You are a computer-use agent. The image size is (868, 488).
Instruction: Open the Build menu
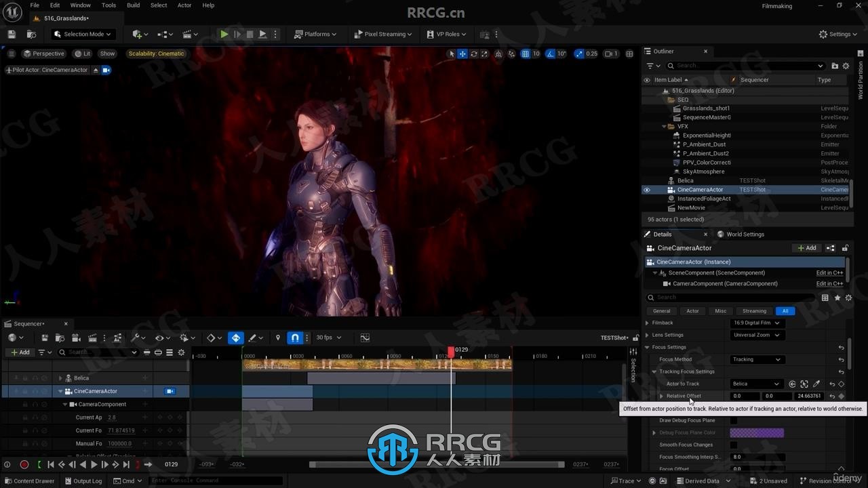[134, 5]
